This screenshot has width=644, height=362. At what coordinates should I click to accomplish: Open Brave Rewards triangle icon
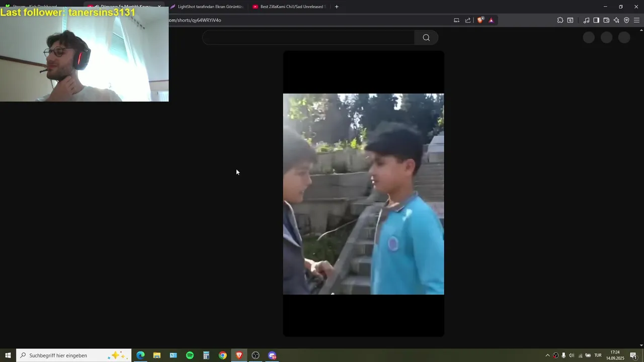(491, 20)
